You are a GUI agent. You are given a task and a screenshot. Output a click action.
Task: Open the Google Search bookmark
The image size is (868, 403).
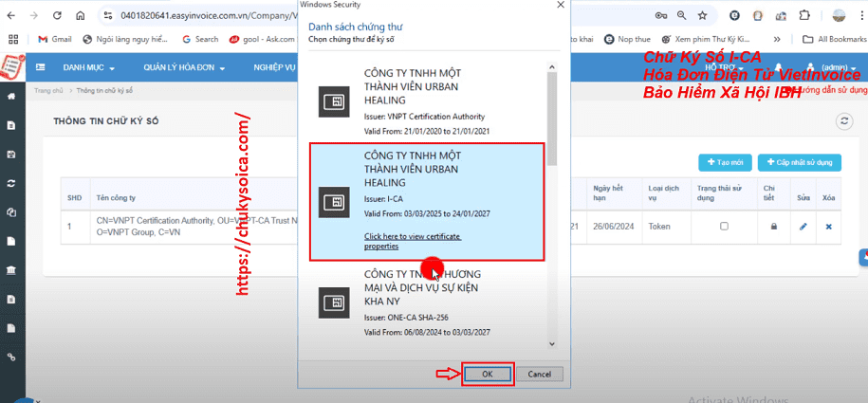coord(200,39)
